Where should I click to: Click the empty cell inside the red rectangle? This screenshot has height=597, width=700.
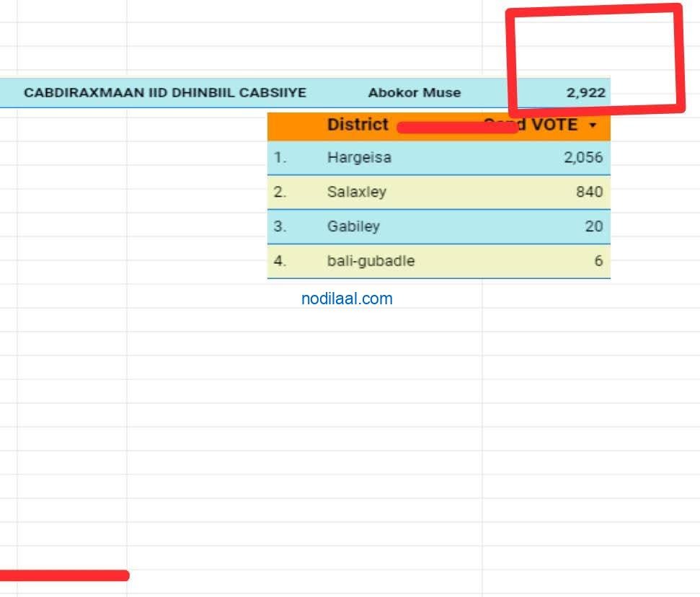(x=595, y=47)
